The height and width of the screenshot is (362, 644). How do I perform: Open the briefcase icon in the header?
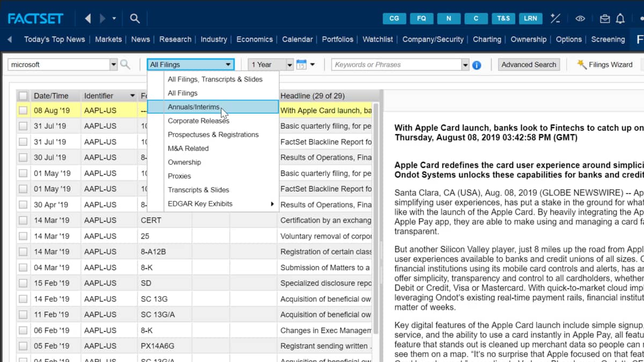(605, 19)
